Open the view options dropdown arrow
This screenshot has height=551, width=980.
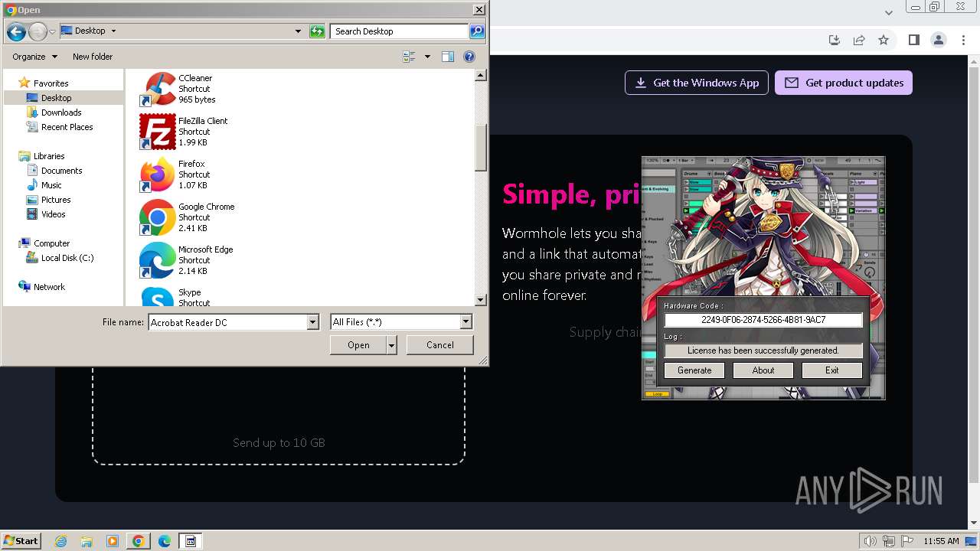pos(427,57)
